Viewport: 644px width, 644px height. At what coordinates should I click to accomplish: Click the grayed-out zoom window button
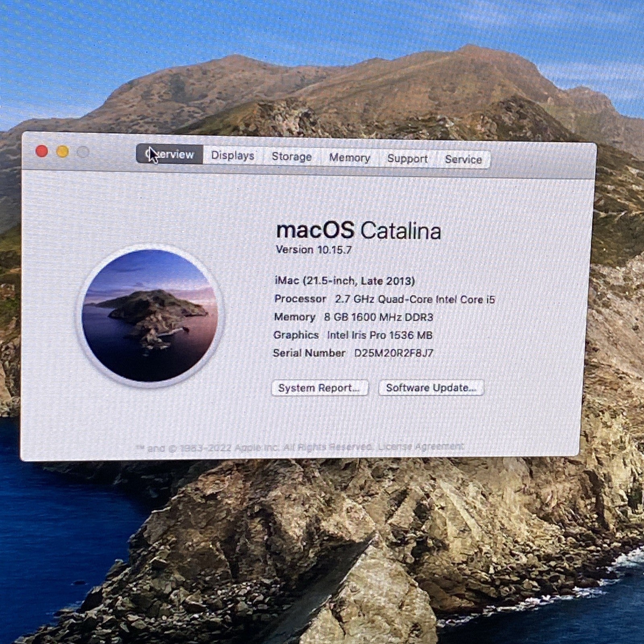[x=83, y=152]
